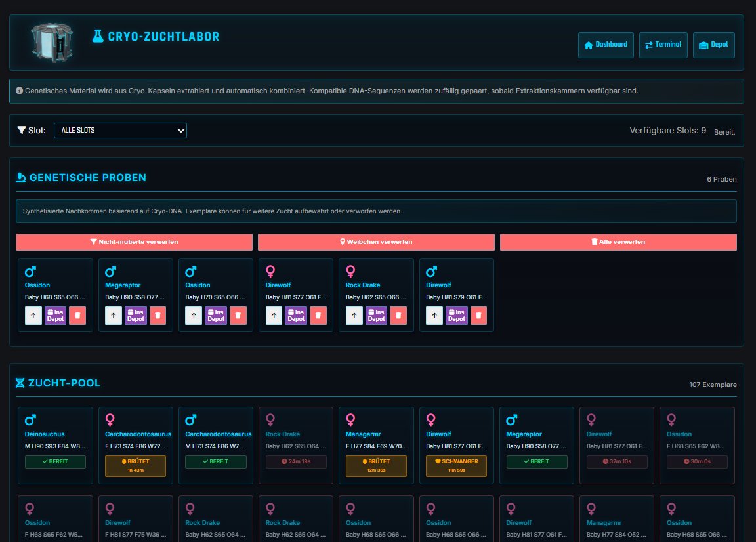Click the "Nicht-mutierte verwerfen" button
The width and height of the screenshot is (756, 542).
click(135, 241)
